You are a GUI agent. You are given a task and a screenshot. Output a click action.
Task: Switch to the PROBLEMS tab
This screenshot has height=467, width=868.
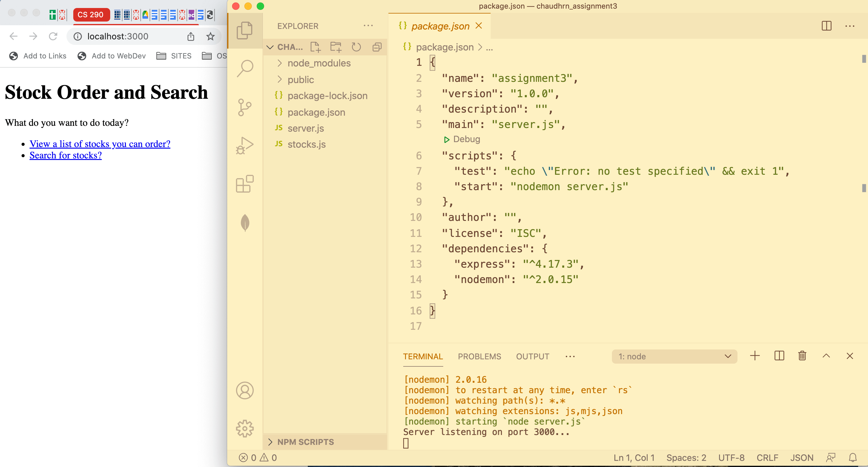[x=480, y=356]
